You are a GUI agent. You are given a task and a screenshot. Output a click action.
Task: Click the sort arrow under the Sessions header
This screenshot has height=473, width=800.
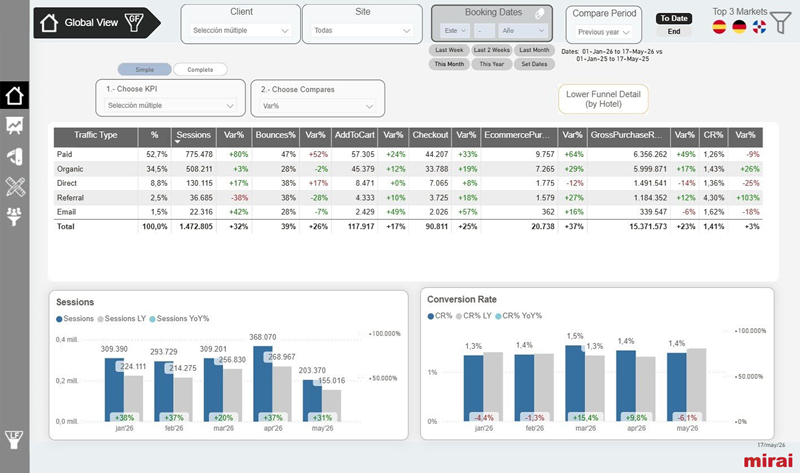click(178, 142)
